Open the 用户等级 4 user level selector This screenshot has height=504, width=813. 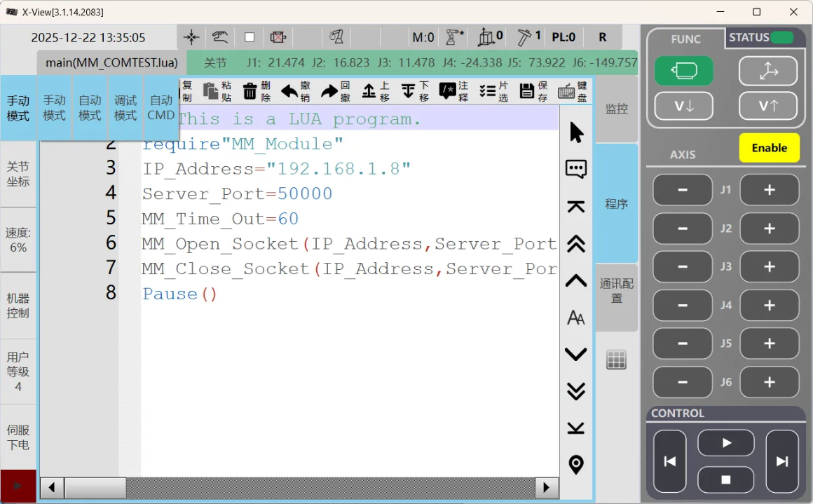pos(18,372)
